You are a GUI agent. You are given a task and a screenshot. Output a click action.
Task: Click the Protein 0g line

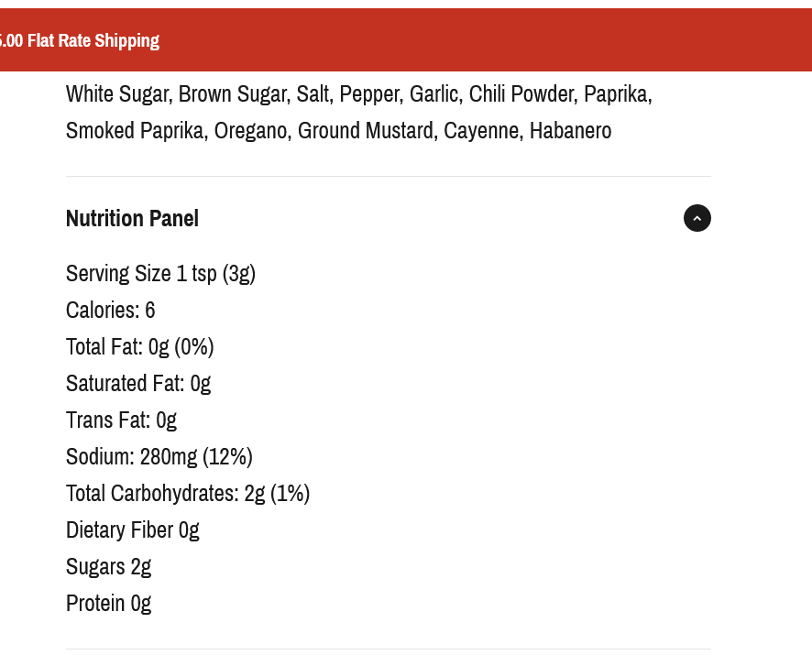108,603
